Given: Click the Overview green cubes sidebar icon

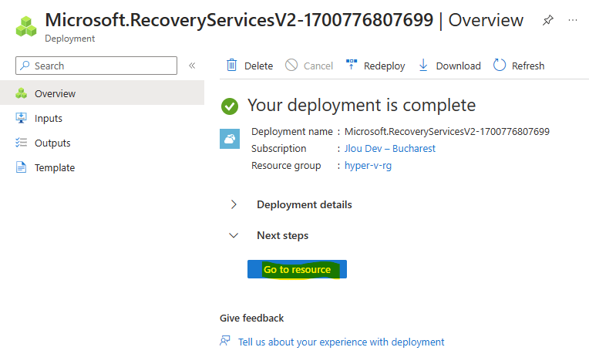Looking at the screenshot, I should pos(22,93).
